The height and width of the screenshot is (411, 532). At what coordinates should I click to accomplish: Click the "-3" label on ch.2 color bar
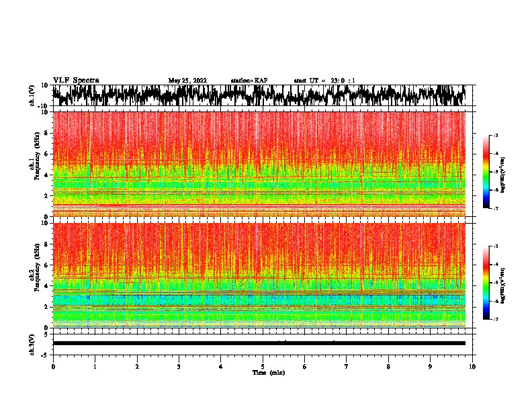pyautogui.click(x=495, y=246)
